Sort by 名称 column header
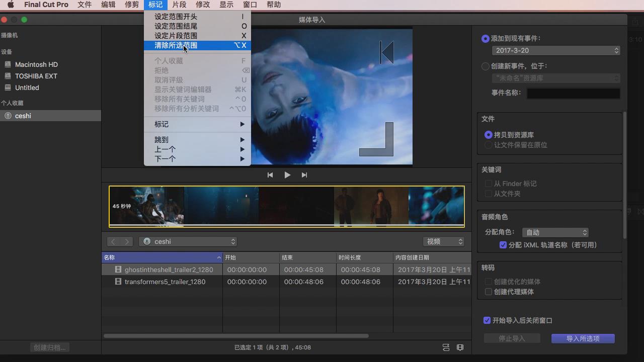The height and width of the screenshot is (362, 644). (162, 257)
